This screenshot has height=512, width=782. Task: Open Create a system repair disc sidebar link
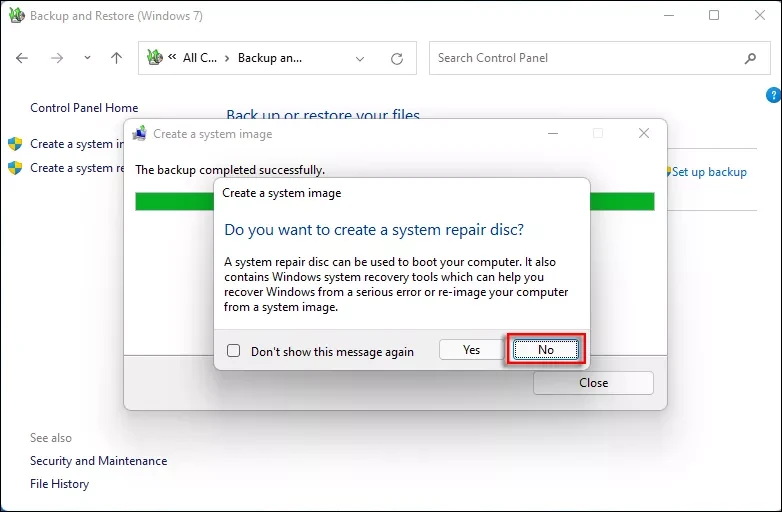coord(77,168)
